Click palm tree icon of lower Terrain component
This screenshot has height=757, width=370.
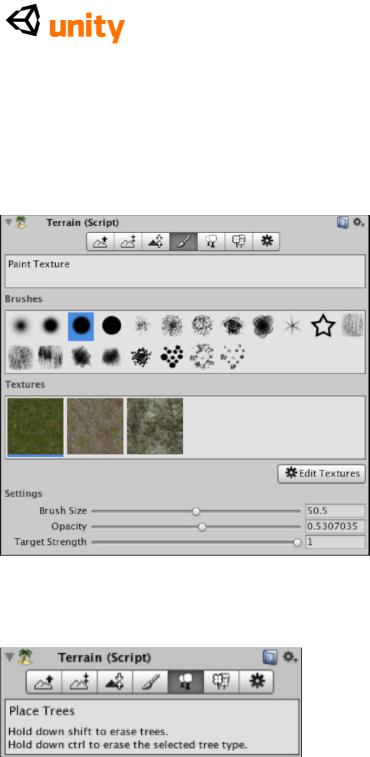point(26,657)
